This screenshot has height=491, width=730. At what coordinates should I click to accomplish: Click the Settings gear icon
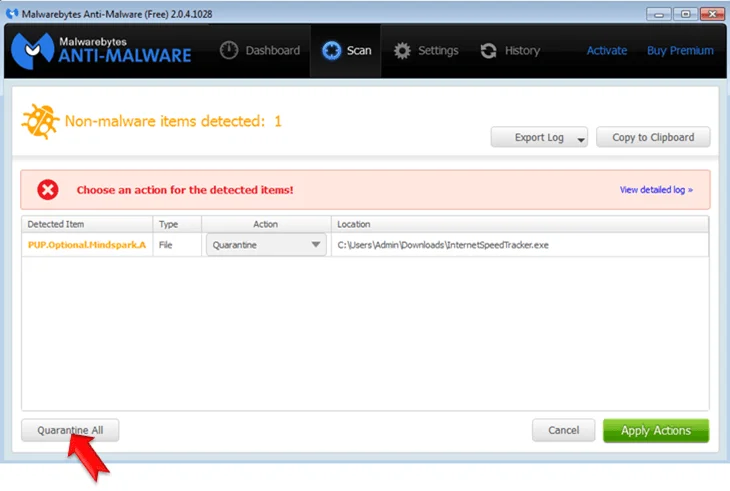(x=402, y=50)
